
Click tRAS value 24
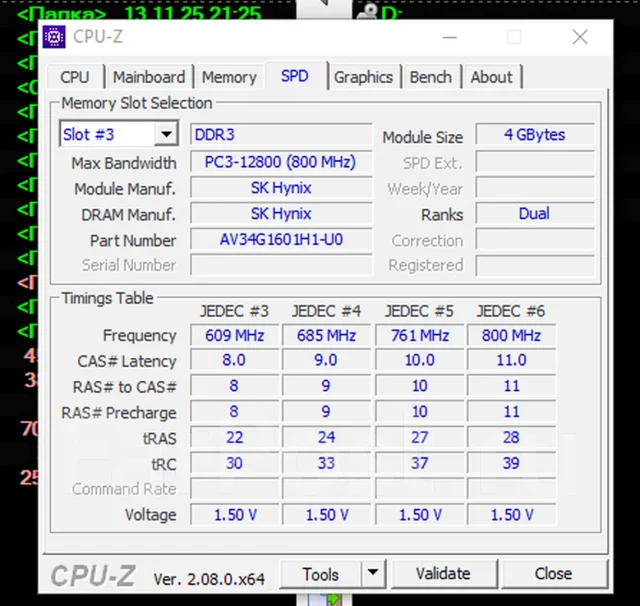click(x=327, y=437)
